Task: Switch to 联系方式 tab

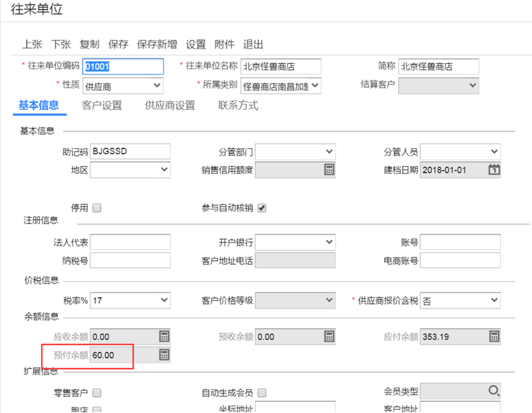Action: [x=238, y=106]
